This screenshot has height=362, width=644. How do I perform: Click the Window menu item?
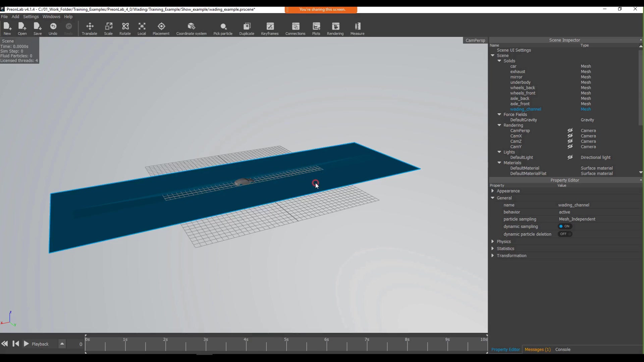click(51, 17)
